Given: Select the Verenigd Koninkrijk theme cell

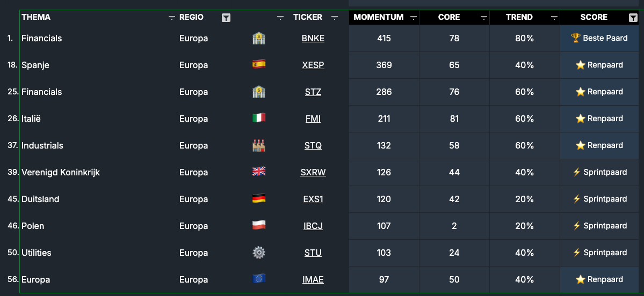Looking at the screenshot, I should pos(61,172).
